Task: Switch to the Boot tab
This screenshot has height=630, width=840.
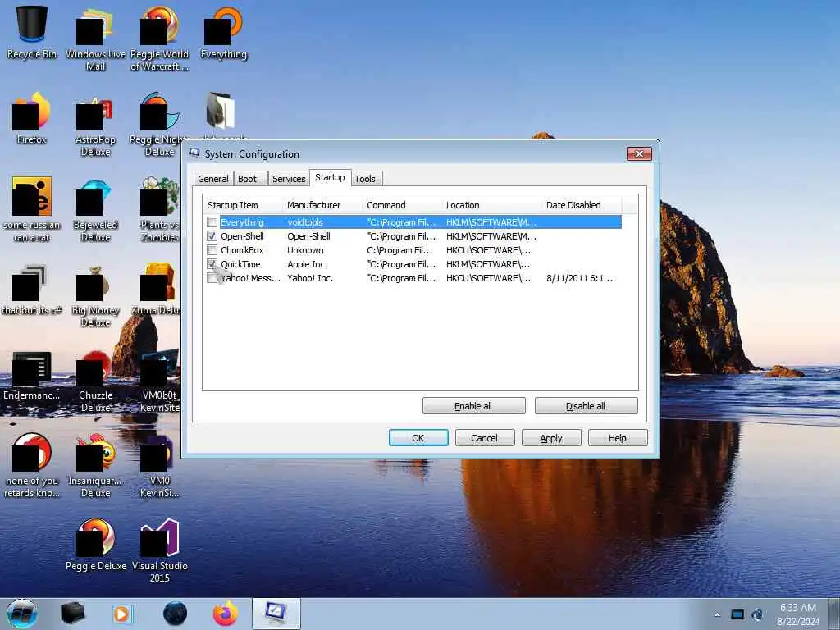Action: tap(248, 179)
